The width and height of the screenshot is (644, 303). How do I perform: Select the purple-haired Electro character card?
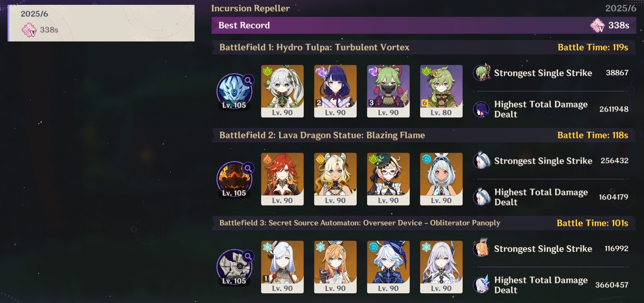(335, 91)
